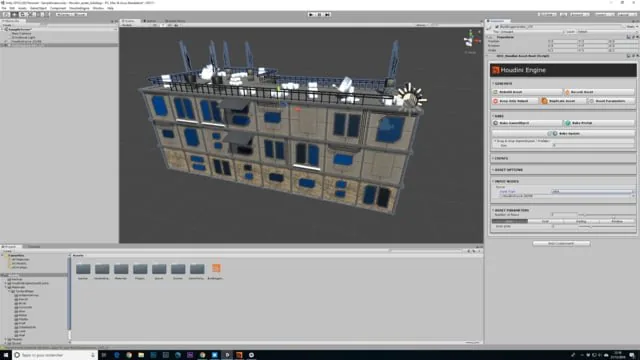This screenshot has height=360, width=640.
Task: Switch to the Console tab
Action: pyautogui.click(x=33, y=247)
